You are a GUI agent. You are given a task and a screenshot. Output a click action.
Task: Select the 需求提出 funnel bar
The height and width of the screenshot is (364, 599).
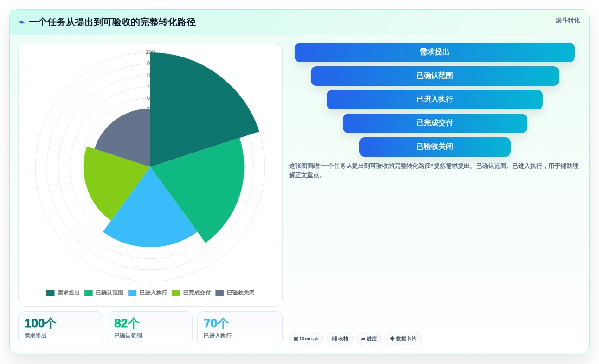coord(435,52)
